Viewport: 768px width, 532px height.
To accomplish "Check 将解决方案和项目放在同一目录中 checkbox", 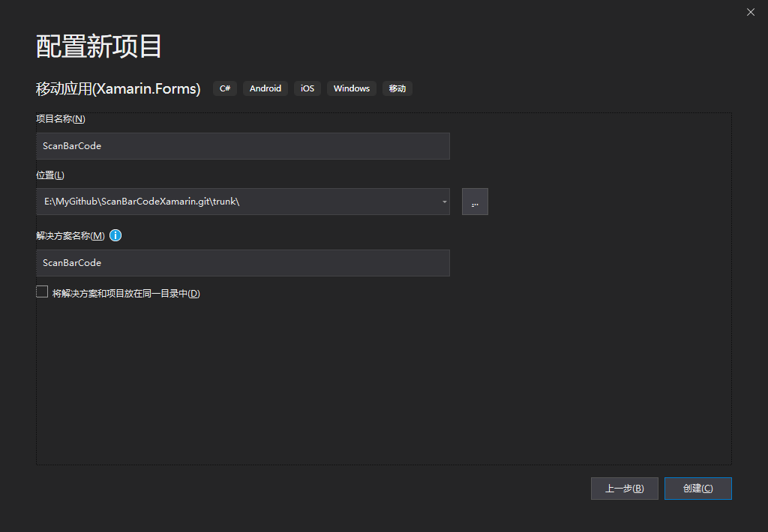I will point(42,292).
